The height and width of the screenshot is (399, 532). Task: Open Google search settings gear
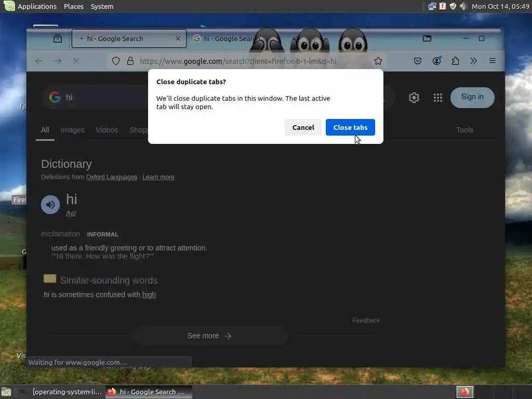(414, 98)
